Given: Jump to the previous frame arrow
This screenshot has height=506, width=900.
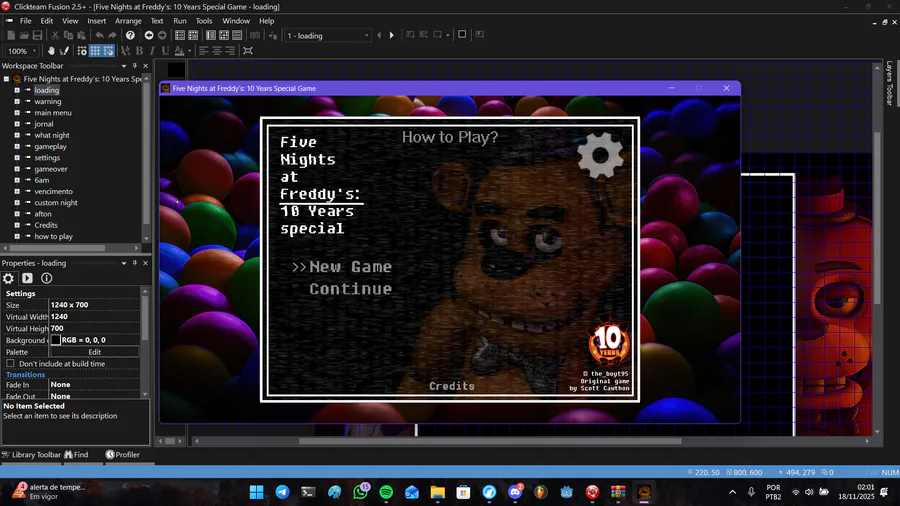Looking at the screenshot, I should click(379, 36).
